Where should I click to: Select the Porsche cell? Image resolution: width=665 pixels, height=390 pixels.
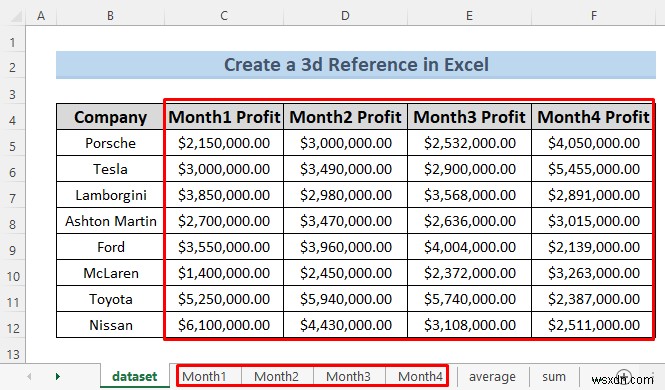coord(110,143)
